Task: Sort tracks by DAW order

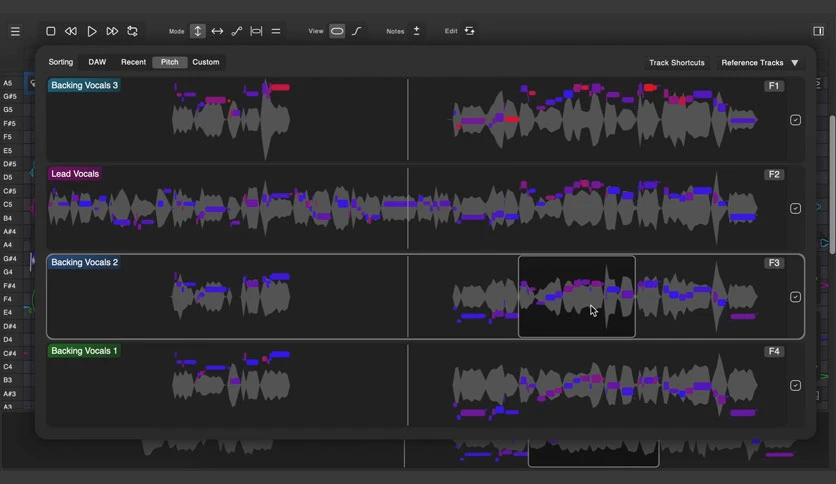Action: (x=97, y=62)
